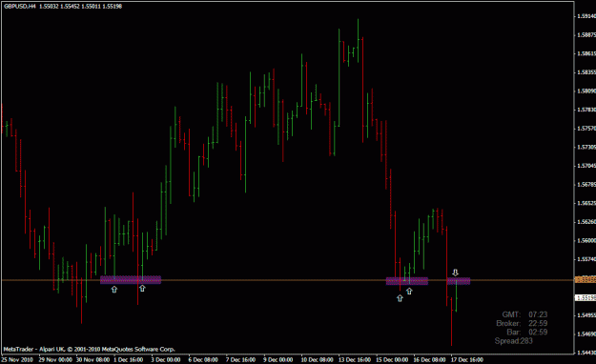Image resolution: width=596 pixels, height=364 pixels.
Task: Click the 'Broker: 22:59' text
Action: [522, 323]
